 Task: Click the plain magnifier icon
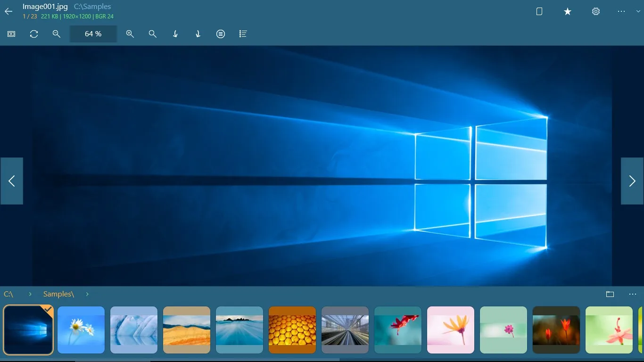tap(153, 34)
